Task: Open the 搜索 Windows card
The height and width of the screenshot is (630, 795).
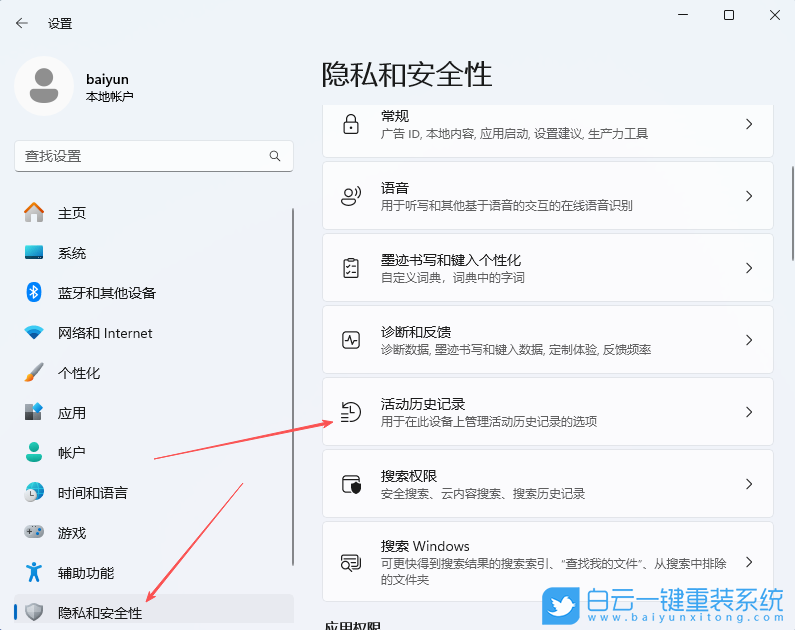Action: coord(548,562)
